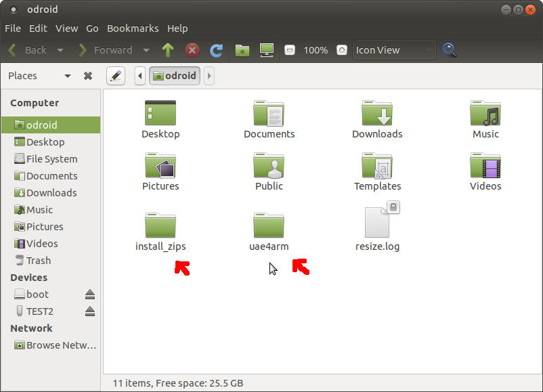Open the Icon View dropdown
Viewport: 543px width, 392px height.
pyautogui.click(x=394, y=50)
